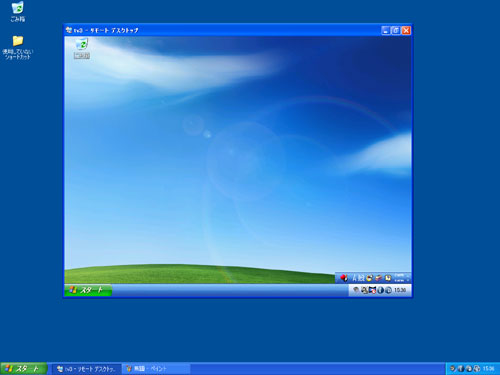
Task: Open the outer スタート menu on host taskbar
Action: click(x=24, y=369)
